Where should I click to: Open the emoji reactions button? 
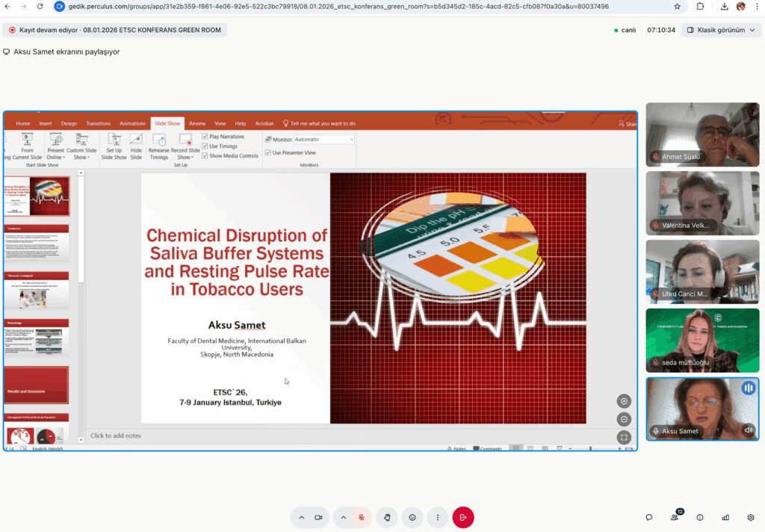(x=412, y=517)
